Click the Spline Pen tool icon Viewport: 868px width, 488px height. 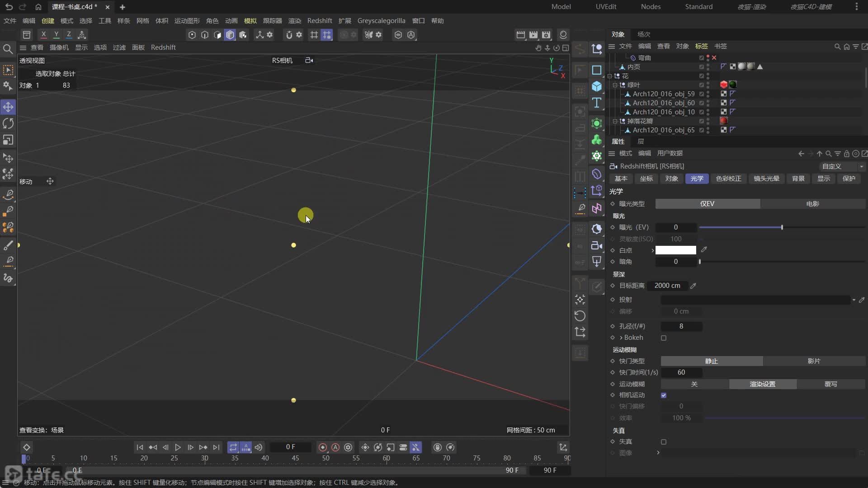(x=8, y=194)
